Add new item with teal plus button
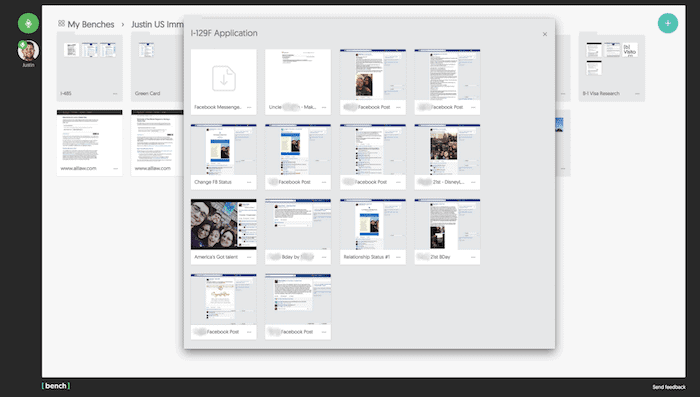This screenshot has width=700, height=397. (668, 23)
